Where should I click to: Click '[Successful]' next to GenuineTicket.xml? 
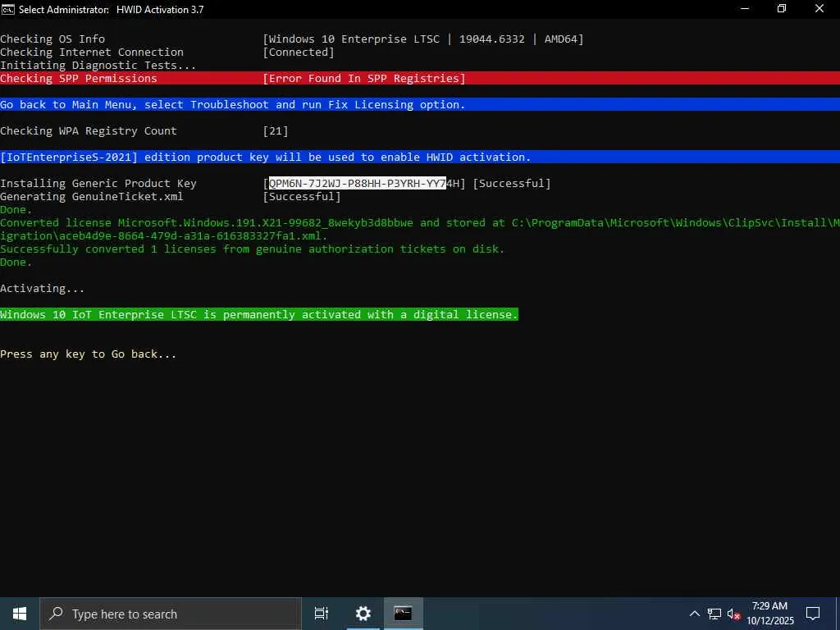click(302, 196)
